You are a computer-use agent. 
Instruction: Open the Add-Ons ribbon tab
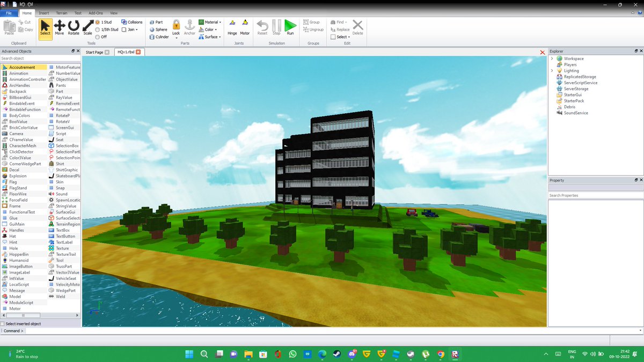point(96,12)
